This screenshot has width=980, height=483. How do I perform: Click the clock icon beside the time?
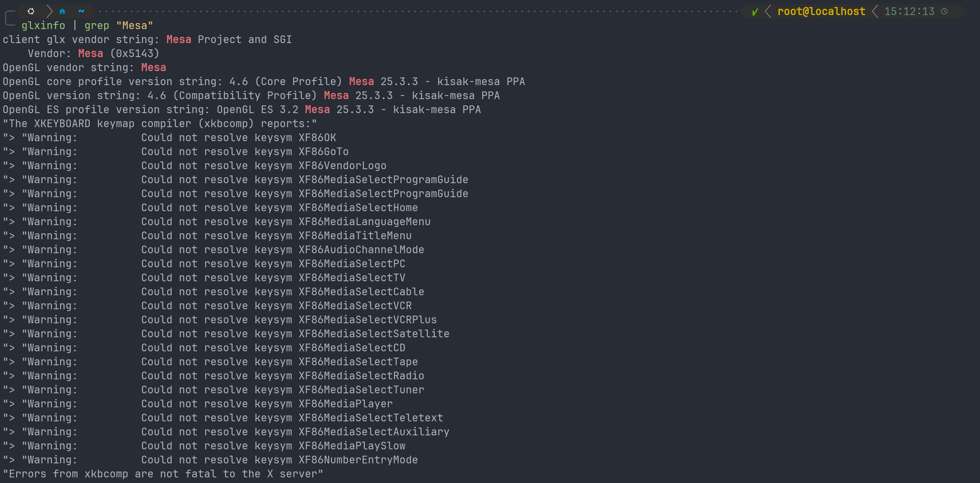(944, 12)
